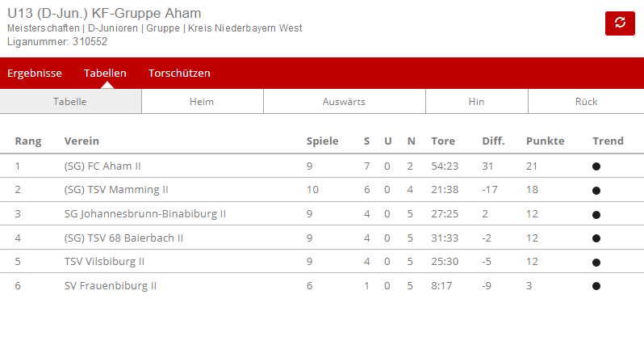The width and height of the screenshot is (644, 341).
Task: Open team (SG) FC Aham II
Action: click(102, 166)
